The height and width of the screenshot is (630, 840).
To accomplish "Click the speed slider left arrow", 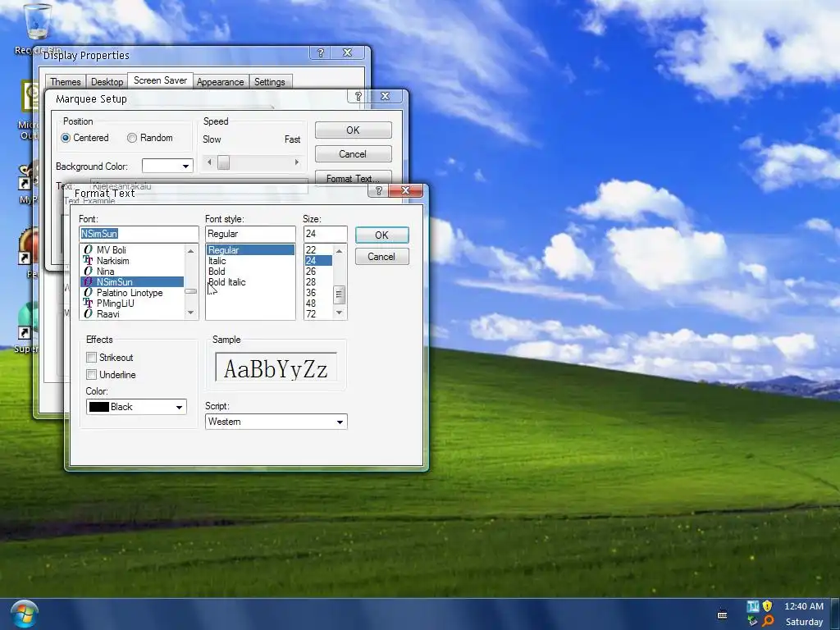I will pyautogui.click(x=209, y=162).
